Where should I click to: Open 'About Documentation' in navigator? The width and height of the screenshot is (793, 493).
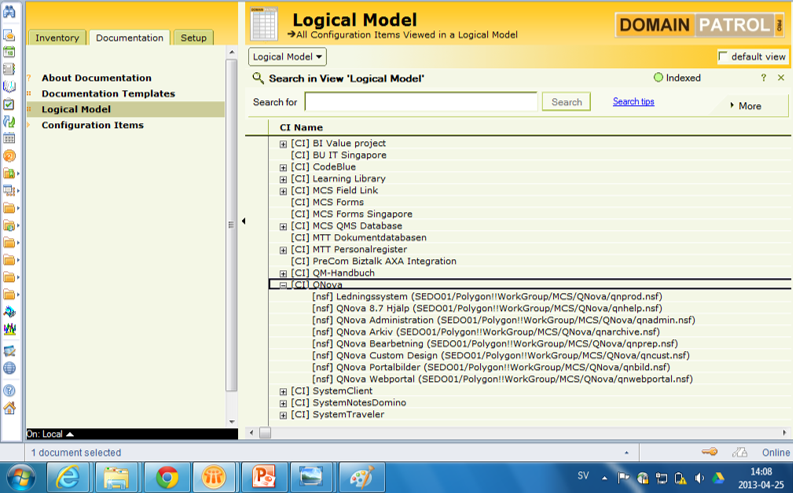coord(96,78)
